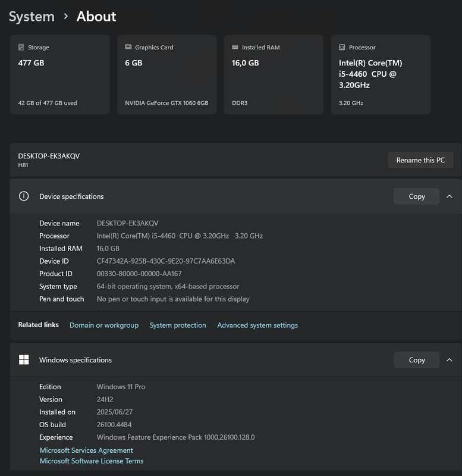Click the Device ID value CF47342A-925B-430C-9E20-97C7AA6E63DA
This screenshot has width=462, height=476.
click(x=166, y=261)
